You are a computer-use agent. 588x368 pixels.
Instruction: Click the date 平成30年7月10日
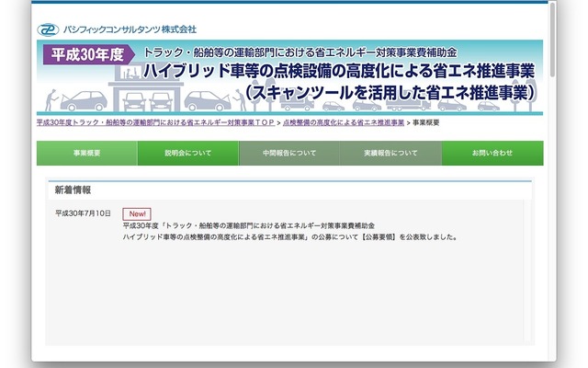[83, 213]
